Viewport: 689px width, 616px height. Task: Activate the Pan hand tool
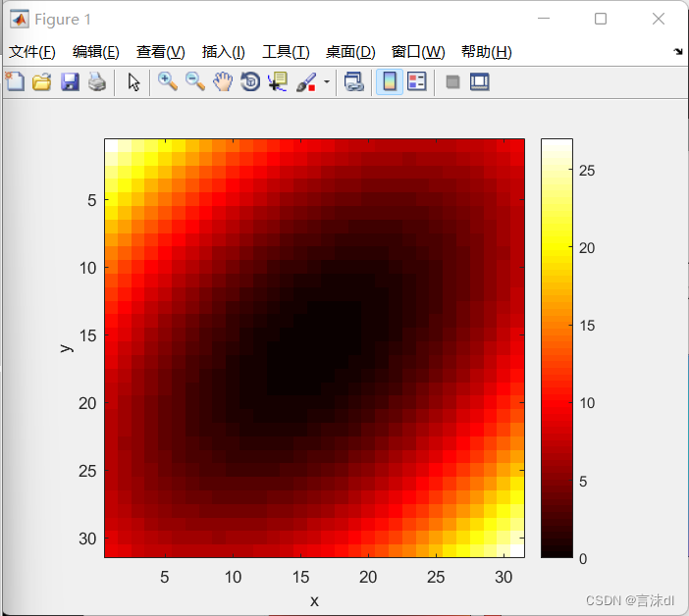click(223, 82)
